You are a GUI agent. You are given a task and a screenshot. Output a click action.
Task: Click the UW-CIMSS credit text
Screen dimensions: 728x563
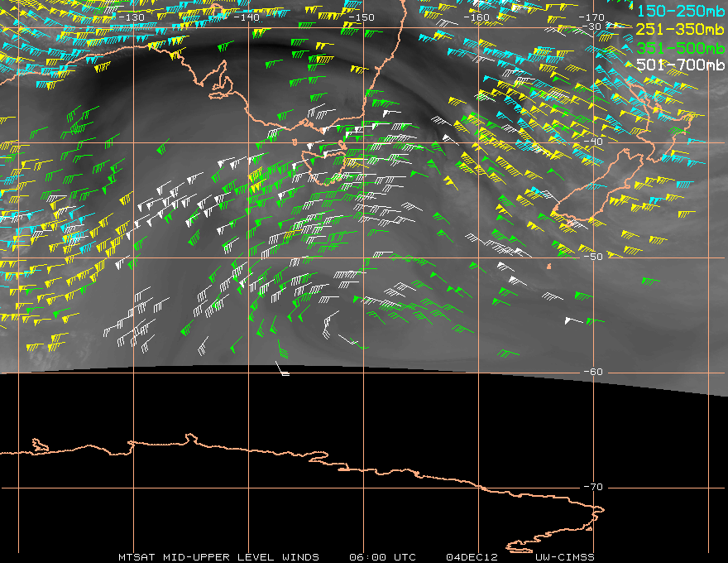tap(564, 557)
